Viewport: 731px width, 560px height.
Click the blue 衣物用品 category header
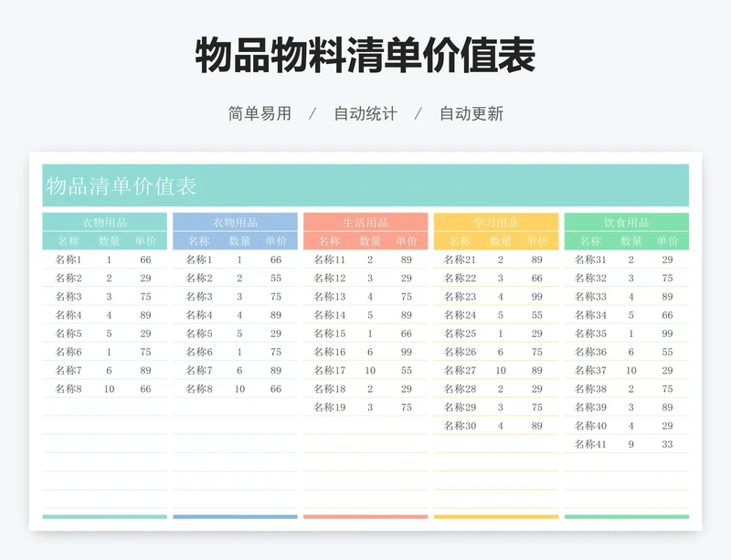click(235, 222)
